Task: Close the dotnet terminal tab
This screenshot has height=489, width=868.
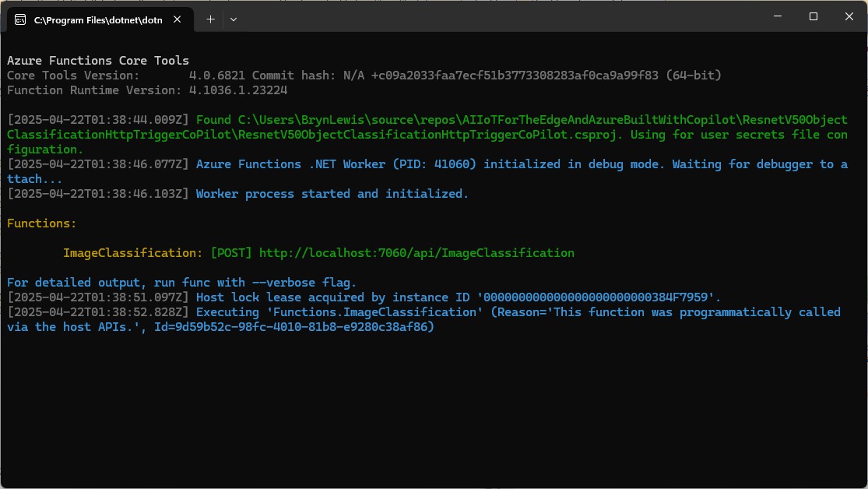Action: coord(181,19)
